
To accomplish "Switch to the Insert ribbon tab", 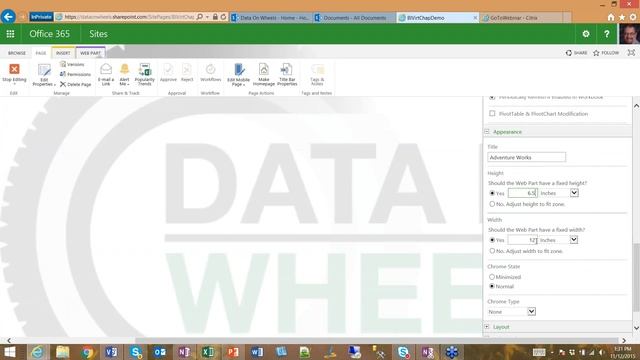I will tap(63, 53).
